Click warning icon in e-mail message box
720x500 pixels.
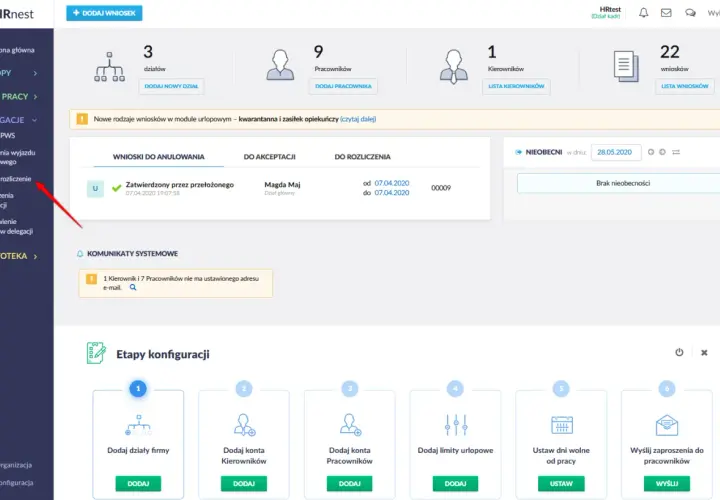(x=91, y=278)
